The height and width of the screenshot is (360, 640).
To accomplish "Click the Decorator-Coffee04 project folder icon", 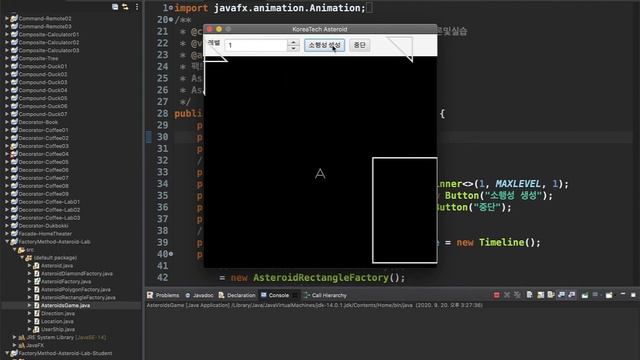I will [x=14, y=154].
